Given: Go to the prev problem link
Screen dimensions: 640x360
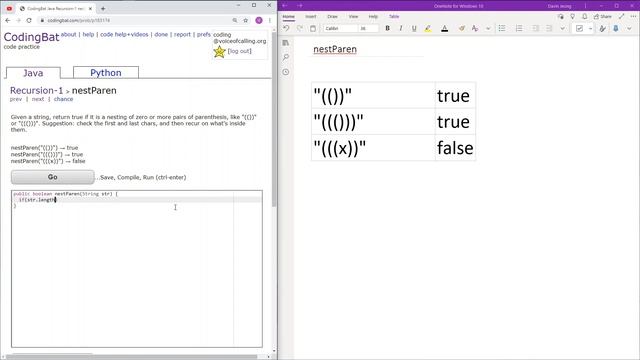Looking at the screenshot, I should (x=16, y=99).
